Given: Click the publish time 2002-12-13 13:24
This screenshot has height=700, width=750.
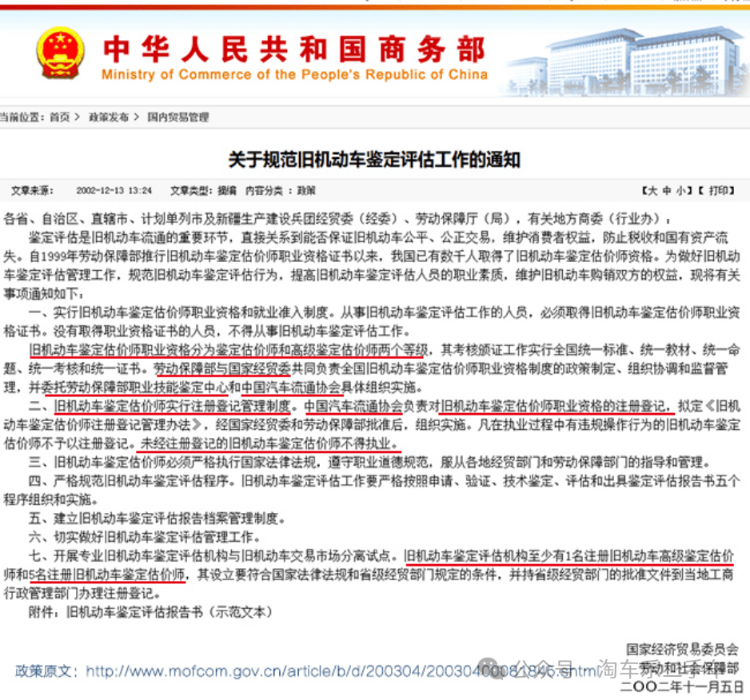Looking at the screenshot, I should coord(114,191).
